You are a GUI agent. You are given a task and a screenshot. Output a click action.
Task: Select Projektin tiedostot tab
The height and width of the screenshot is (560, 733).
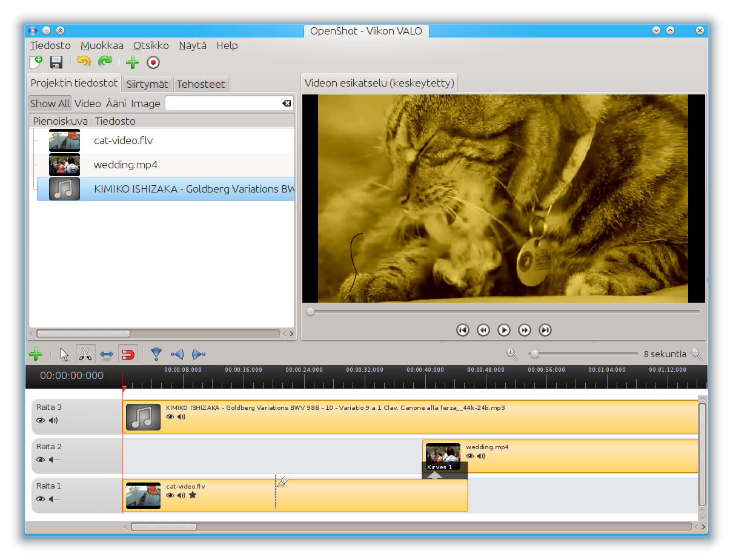75,83
